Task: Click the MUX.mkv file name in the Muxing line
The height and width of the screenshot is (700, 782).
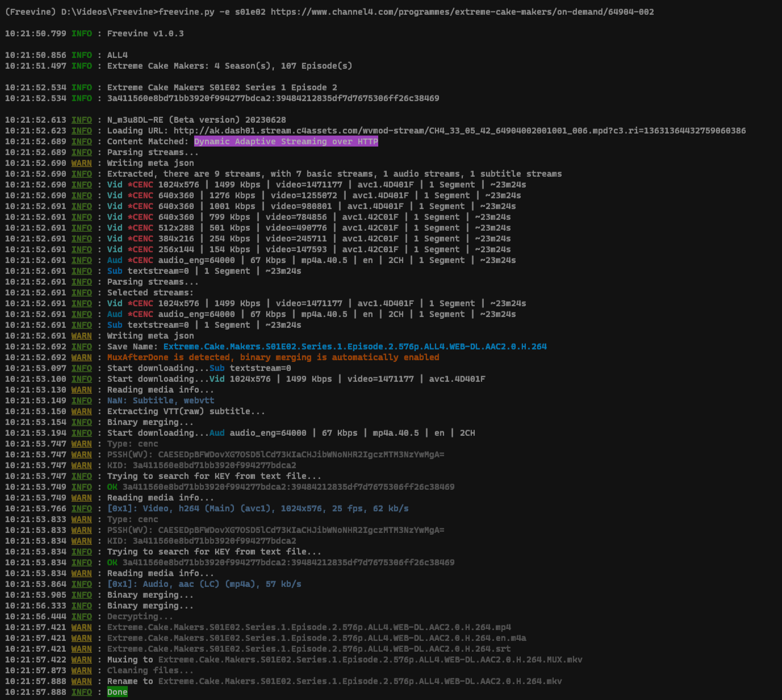Action: point(370,660)
